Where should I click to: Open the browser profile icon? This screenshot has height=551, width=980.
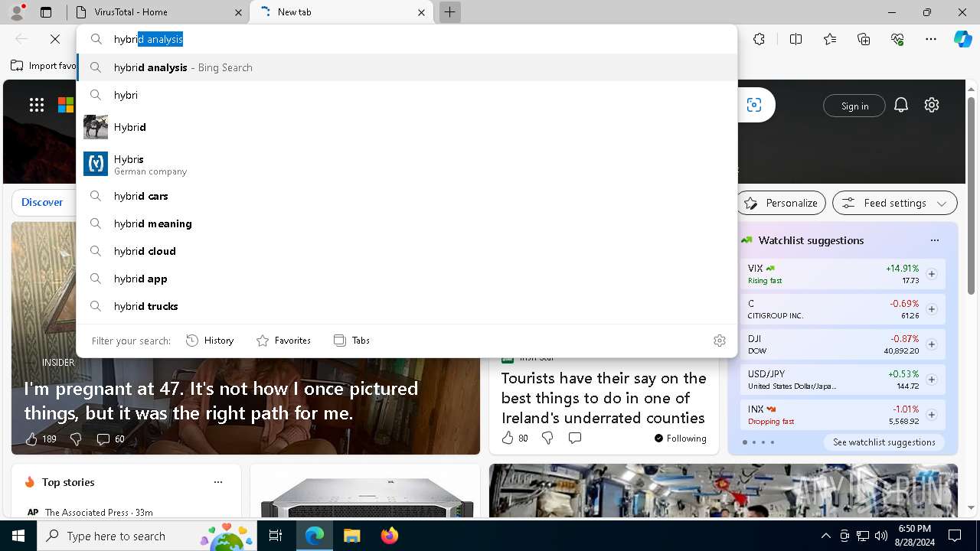[17, 12]
